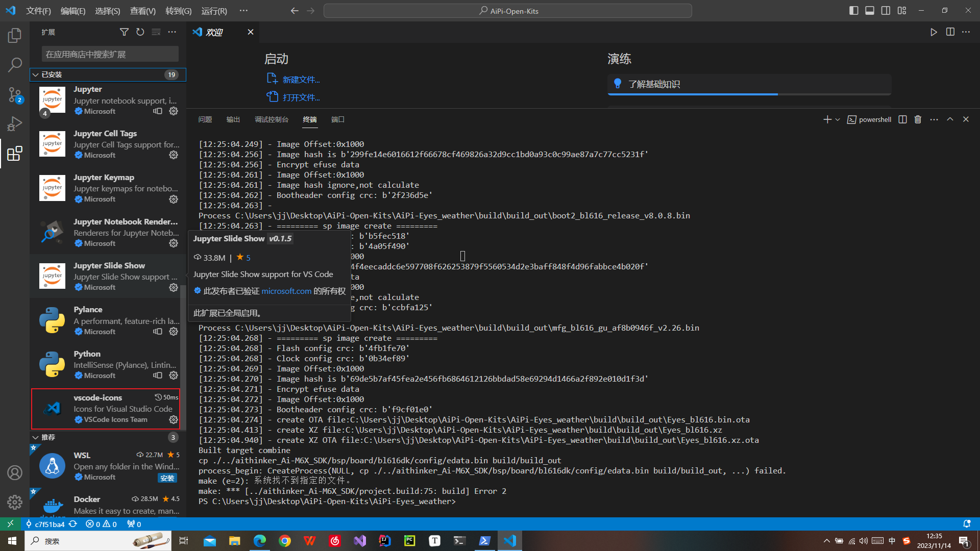Open the Selection menu

pos(108,11)
